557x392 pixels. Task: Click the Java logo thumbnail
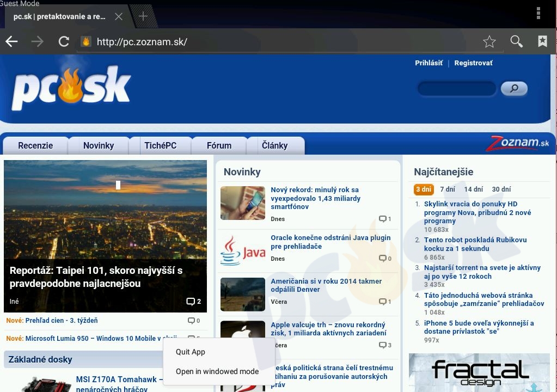[x=243, y=251]
